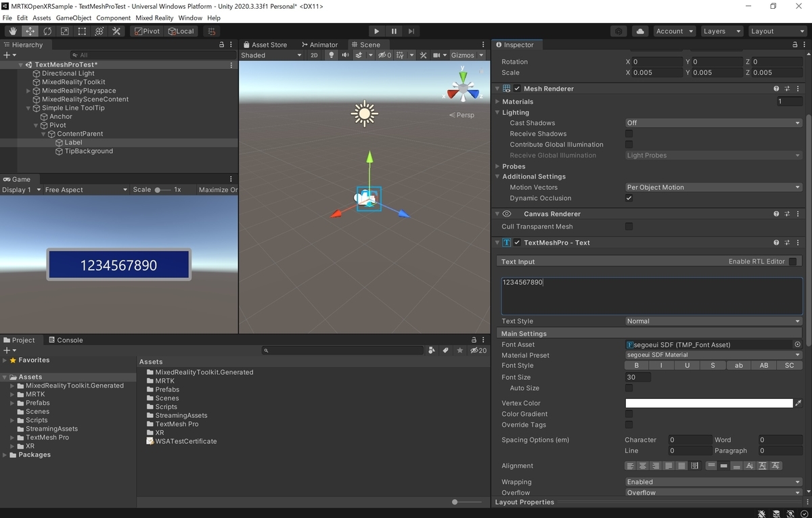This screenshot has height=518, width=812.
Task: Select the Rotate tool in toolbar
Action: click(47, 31)
